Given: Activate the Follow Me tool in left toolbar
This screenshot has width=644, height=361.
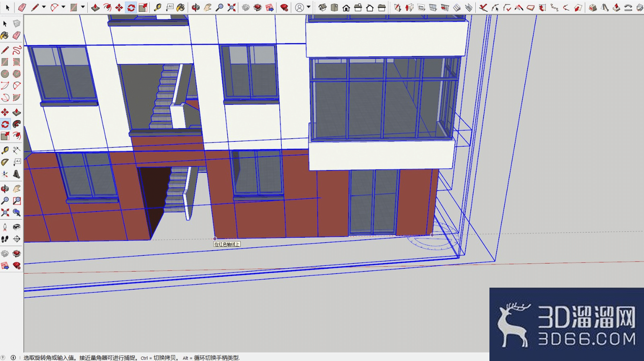Looking at the screenshot, I should tap(17, 124).
